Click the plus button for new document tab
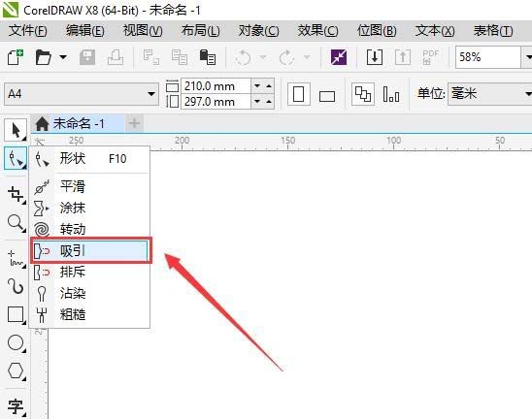The width and height of the screenshot is (532, 419). pos(134,123)
